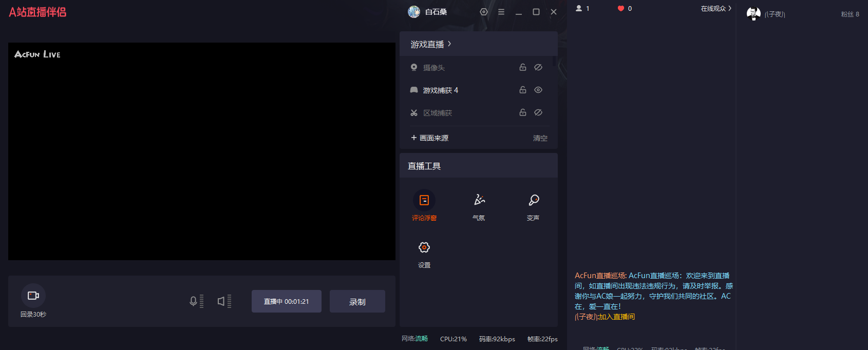Click the 摄像头 camera source icon
Image resolution: width=868 pixels, height=350 pixels.
(x=414, y=67)
